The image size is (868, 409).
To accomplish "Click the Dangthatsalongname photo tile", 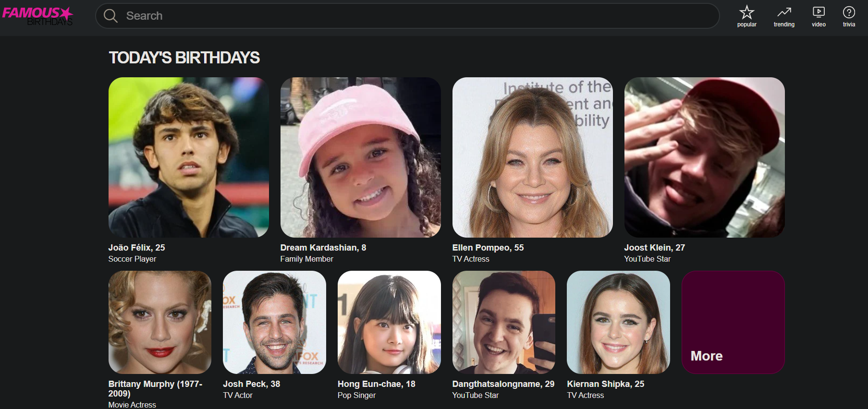I will 503,322.
